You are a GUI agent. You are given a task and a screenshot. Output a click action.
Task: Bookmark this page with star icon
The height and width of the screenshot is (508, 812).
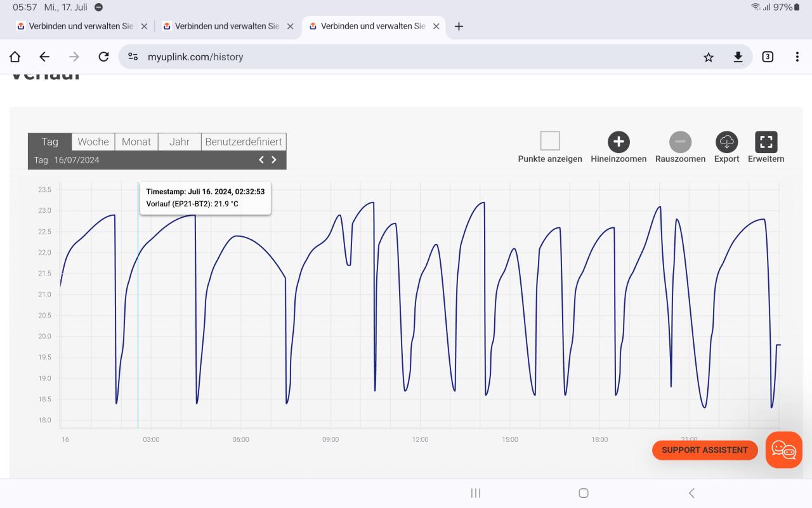coord(709,57)
